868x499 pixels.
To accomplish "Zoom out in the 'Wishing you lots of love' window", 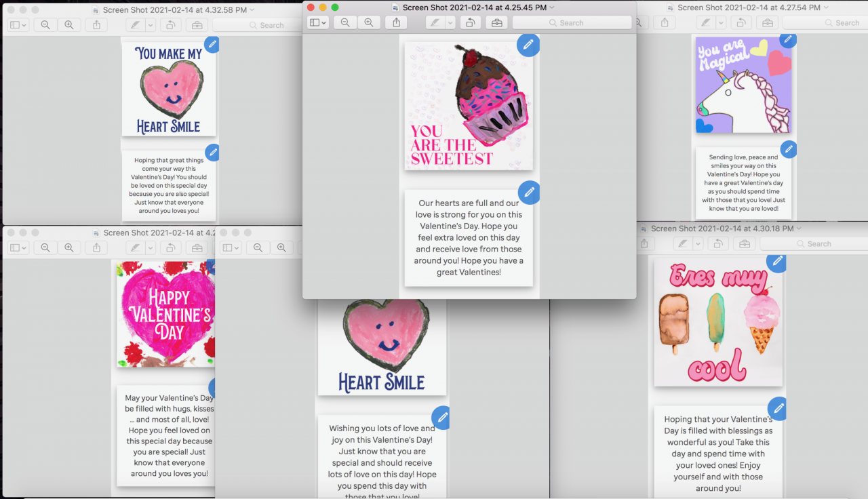I will 258,247.
